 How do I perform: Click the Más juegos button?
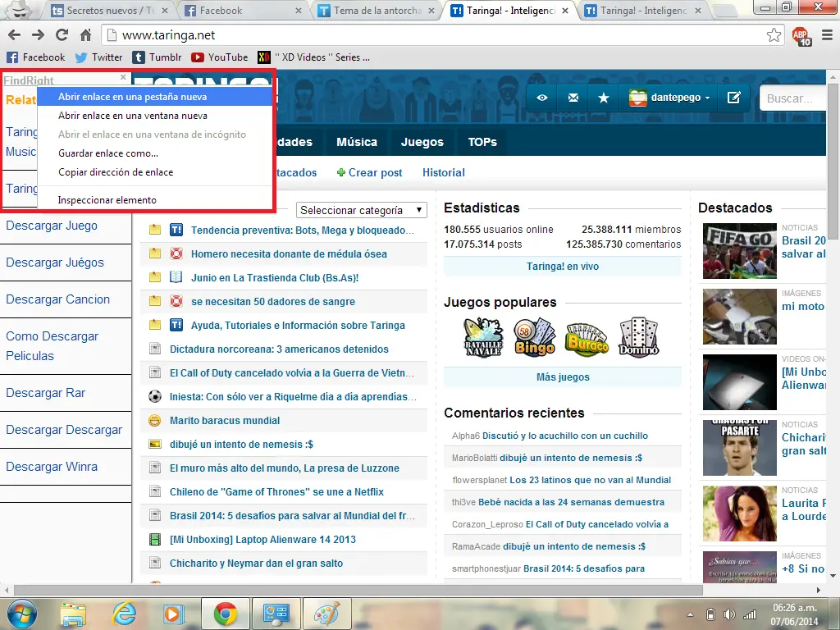tap(563, 377)
